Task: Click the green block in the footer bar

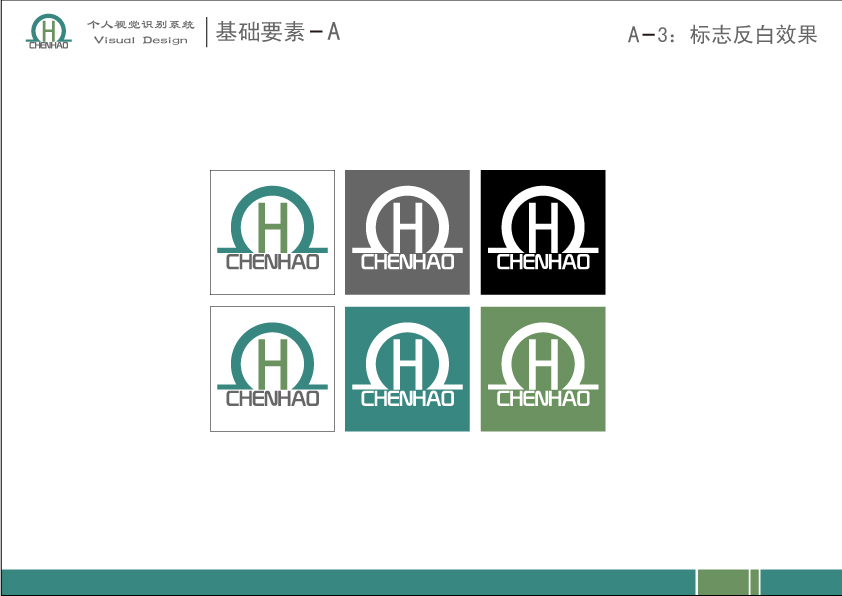Action: point(723,582)
